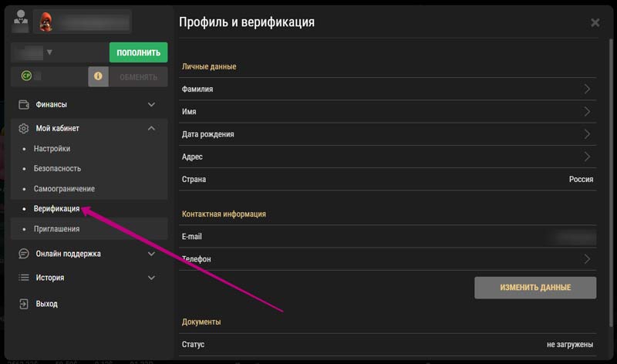Click the История list icon

pos(24,278)
